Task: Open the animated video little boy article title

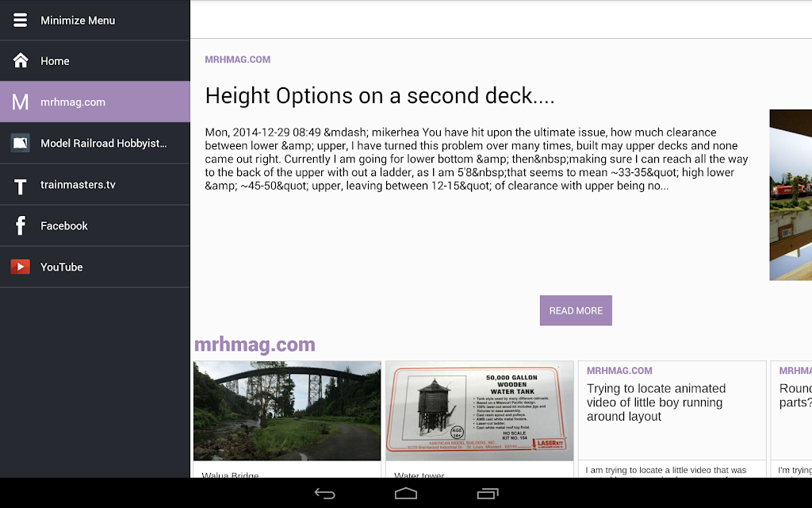Action: 656,402
